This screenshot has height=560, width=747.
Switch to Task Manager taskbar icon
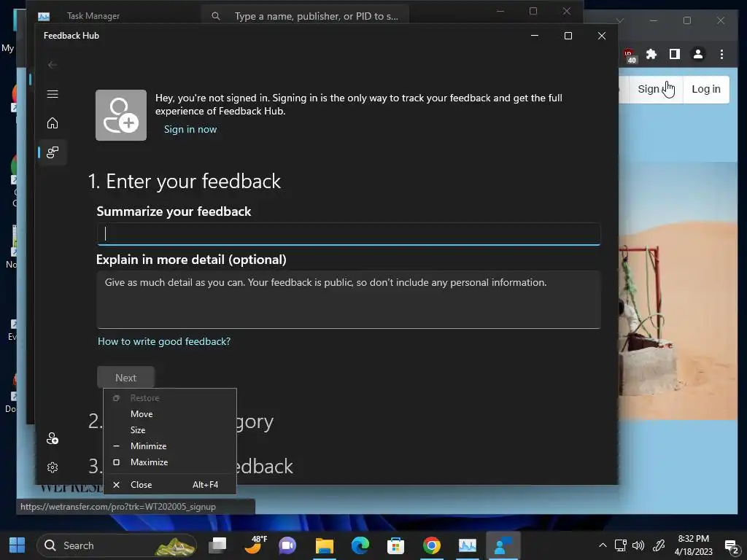[468, 545]
